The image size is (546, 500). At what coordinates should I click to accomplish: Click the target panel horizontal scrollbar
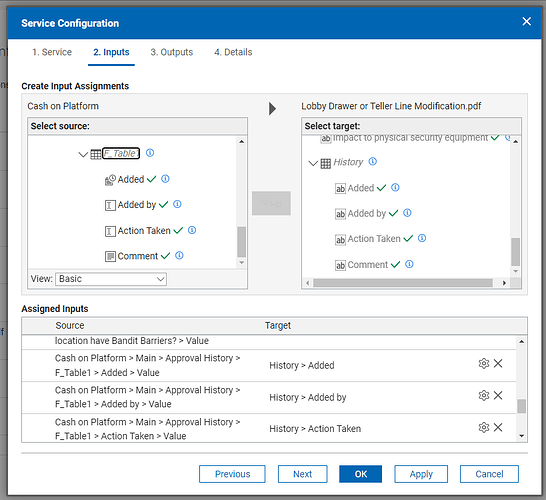[x=403, y=283]
